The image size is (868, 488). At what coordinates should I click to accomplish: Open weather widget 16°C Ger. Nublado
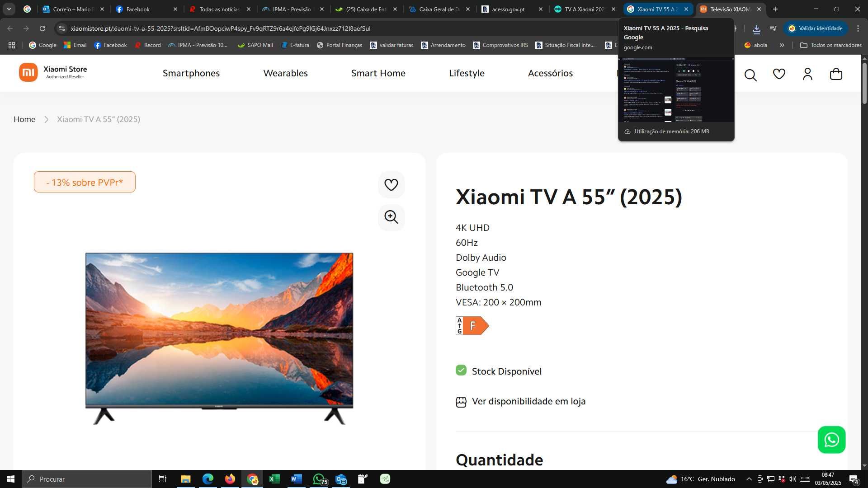(701, 479)
